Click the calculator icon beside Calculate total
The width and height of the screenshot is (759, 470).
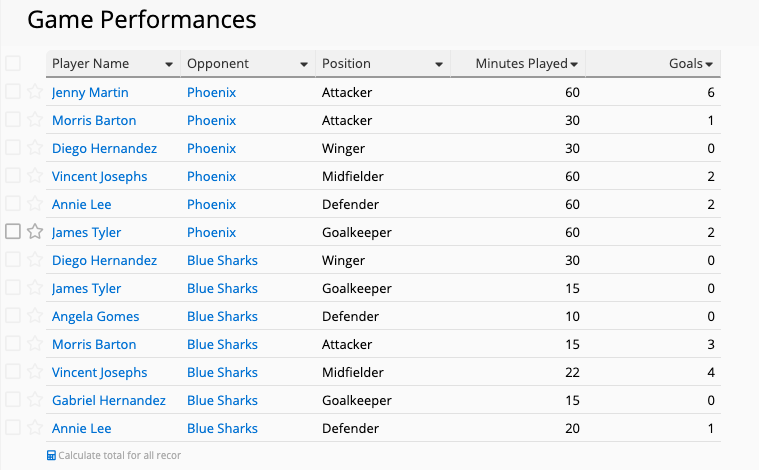pyautogui.click(x=51, y=455)
